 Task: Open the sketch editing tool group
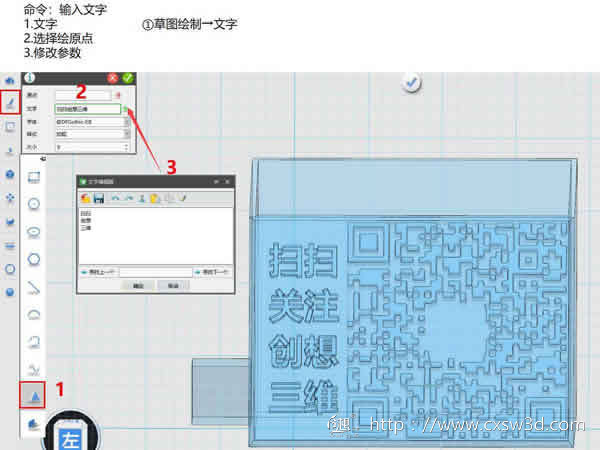pyautogui.click(x=10, y=127)
